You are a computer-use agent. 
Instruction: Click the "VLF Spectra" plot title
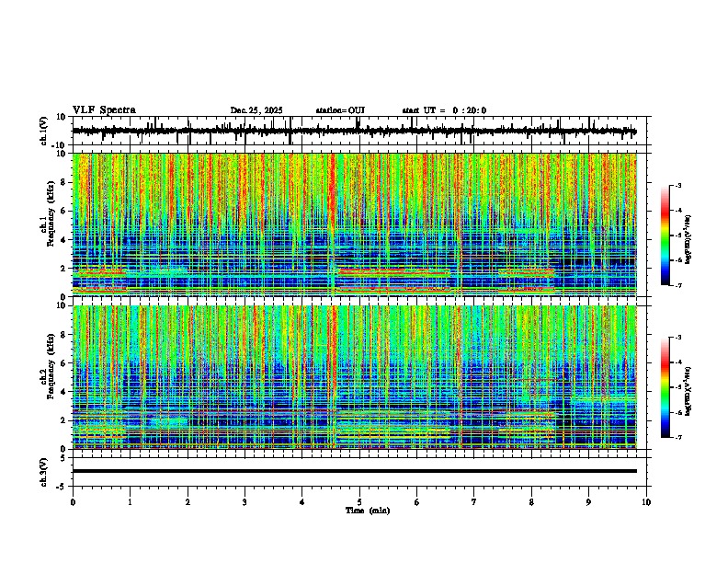tap(104, 110)
